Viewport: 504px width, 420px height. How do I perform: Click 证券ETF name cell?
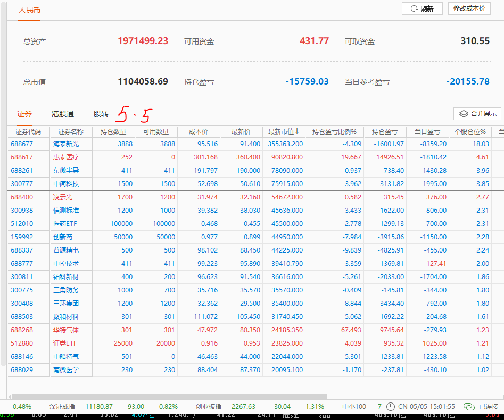click(x=65, y=343)
